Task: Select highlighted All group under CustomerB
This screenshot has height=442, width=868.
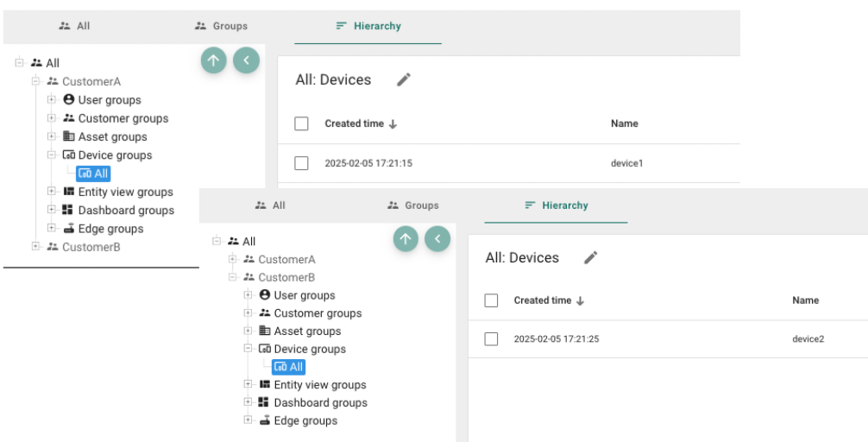Action: coord(288,367)
